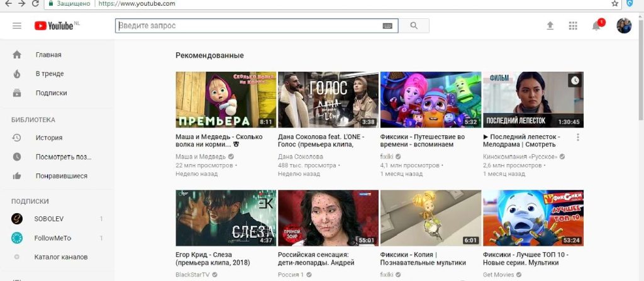Click the Рекомендованные section heading

coord(210,55)
